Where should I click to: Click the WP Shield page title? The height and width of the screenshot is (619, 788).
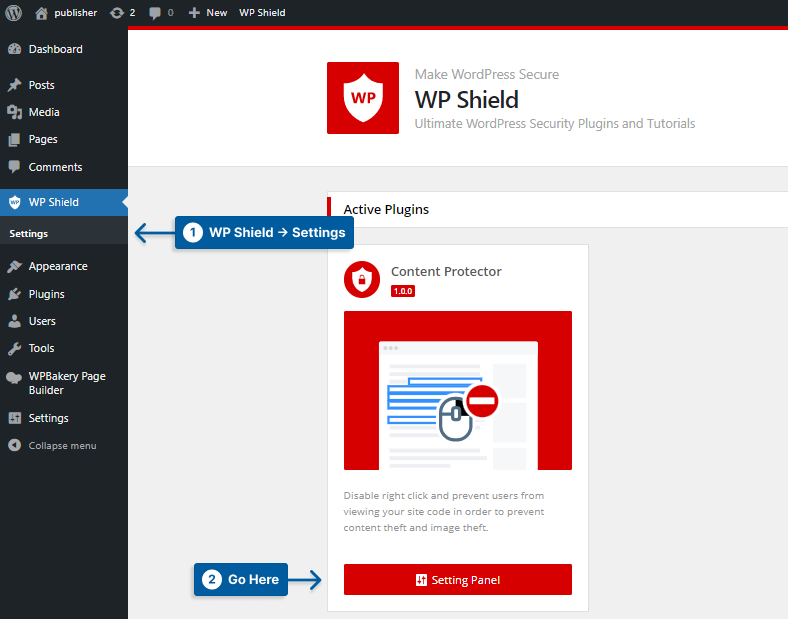coord(466,99)
